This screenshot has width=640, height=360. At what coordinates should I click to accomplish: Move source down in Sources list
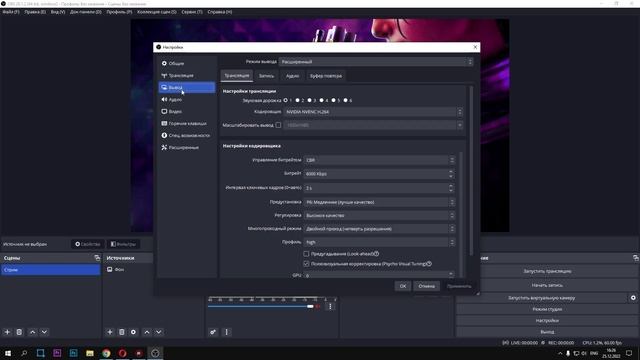coord(159,332)
